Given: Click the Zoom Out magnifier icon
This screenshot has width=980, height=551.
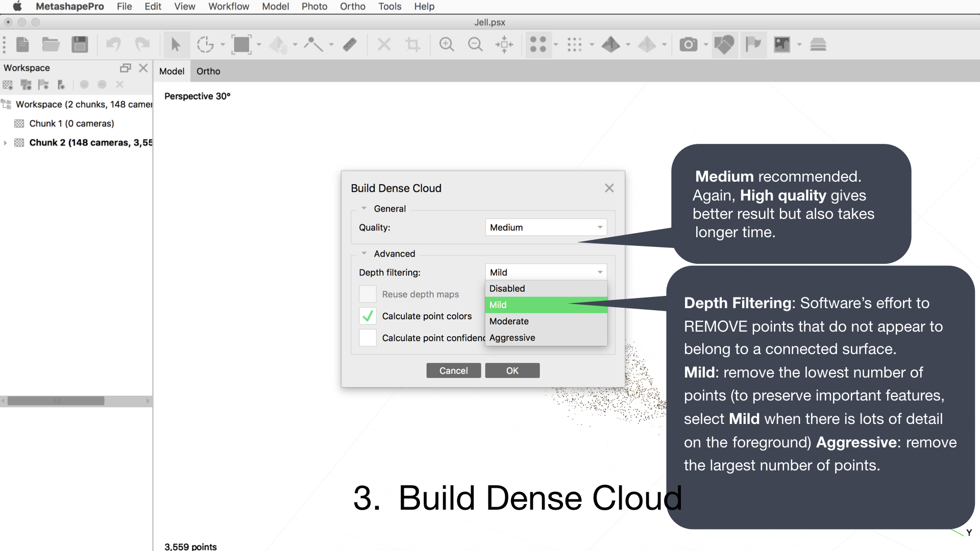Looking at the screenshot, I should coord(475,45).
